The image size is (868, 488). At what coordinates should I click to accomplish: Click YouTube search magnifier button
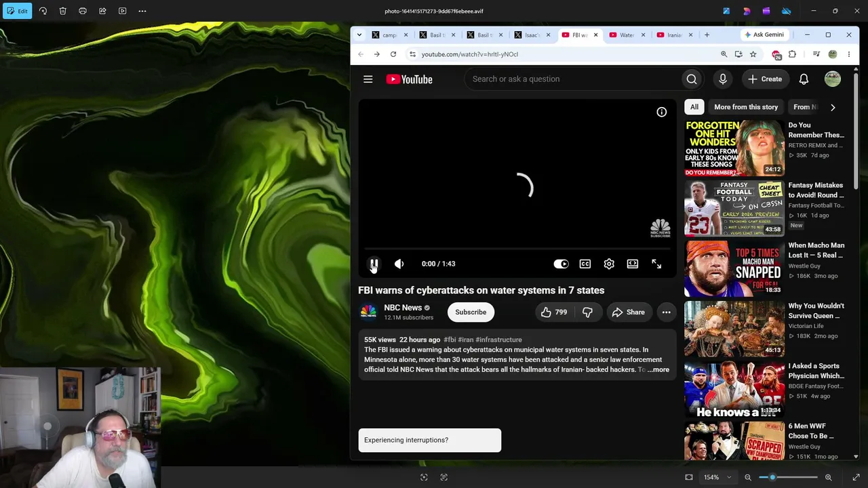point(692,79)
